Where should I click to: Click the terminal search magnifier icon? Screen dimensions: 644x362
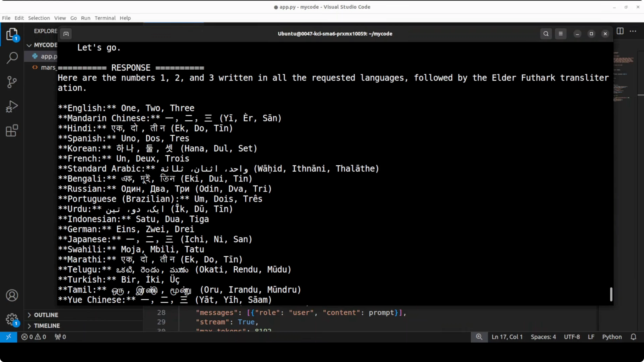click(x=546, y=34)
